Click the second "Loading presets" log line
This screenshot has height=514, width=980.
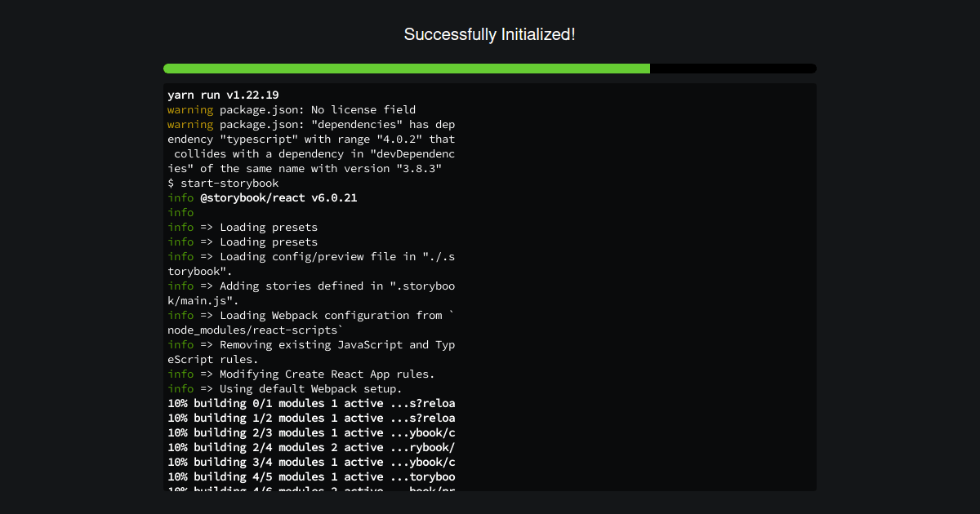click(243, 241)
